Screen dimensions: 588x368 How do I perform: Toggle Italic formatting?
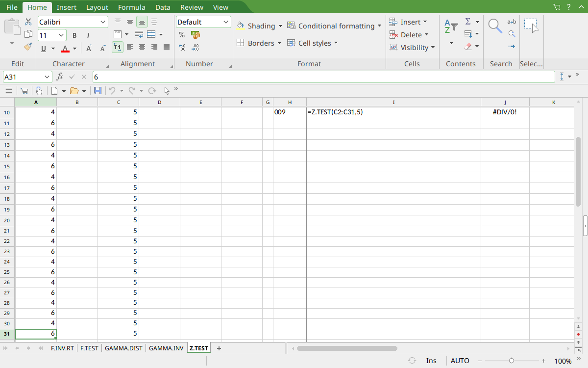coord(88,35)
